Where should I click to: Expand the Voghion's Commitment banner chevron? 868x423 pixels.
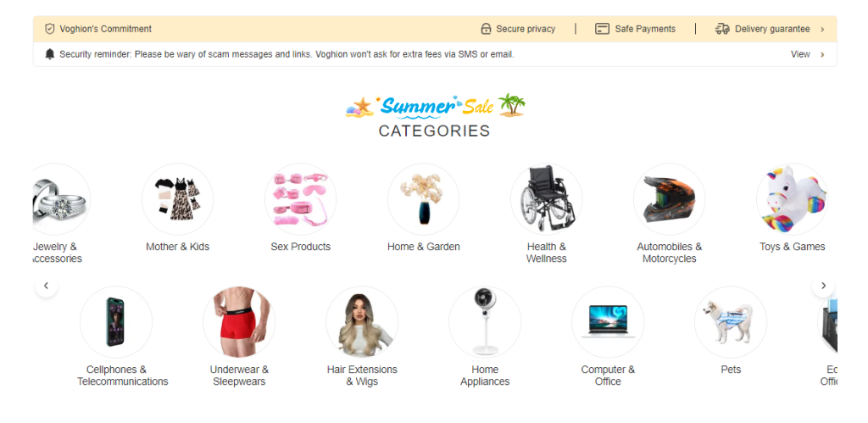[822, 30]
